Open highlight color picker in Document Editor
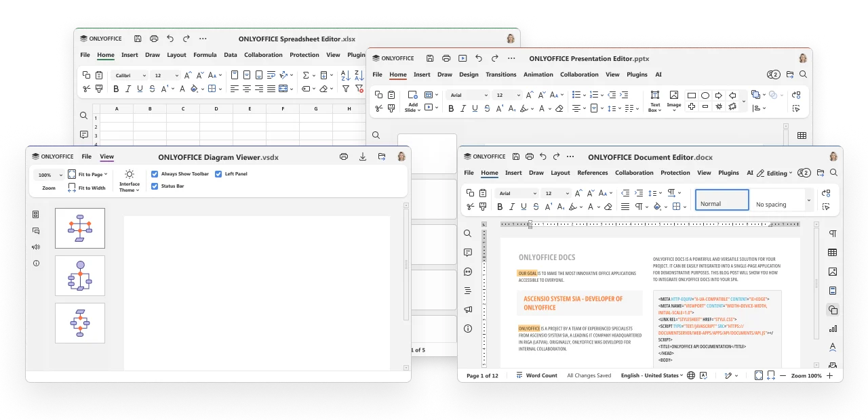 pyautogui.click(x=576, y=207)
